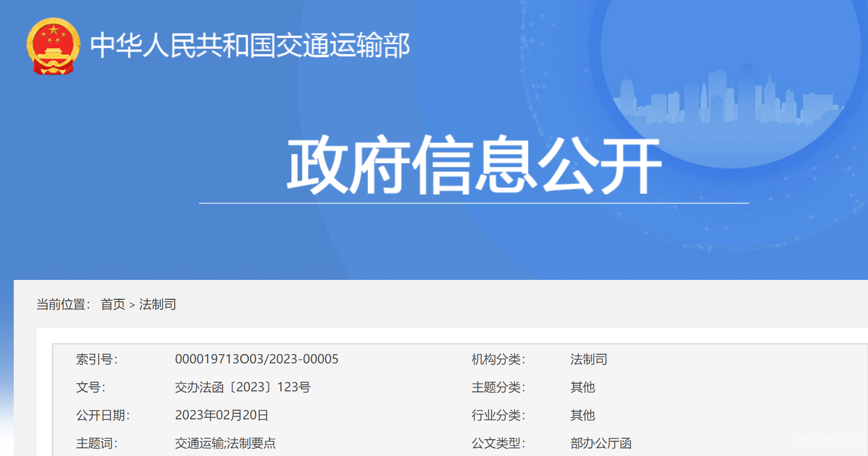Go to 首页 in breadcrumb
Viewport: 868px width, 456px height.
pos(113,304)
